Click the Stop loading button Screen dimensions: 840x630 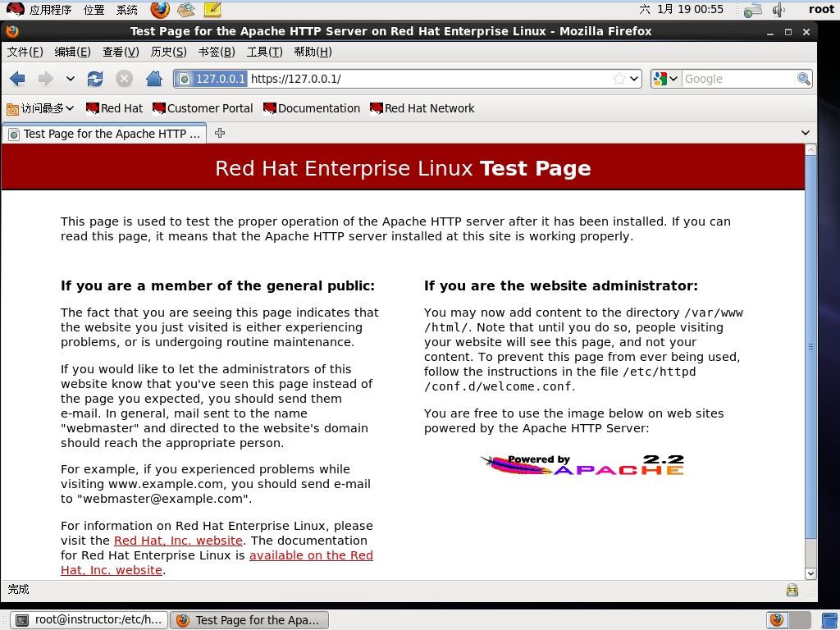click(x=124, y=80)
